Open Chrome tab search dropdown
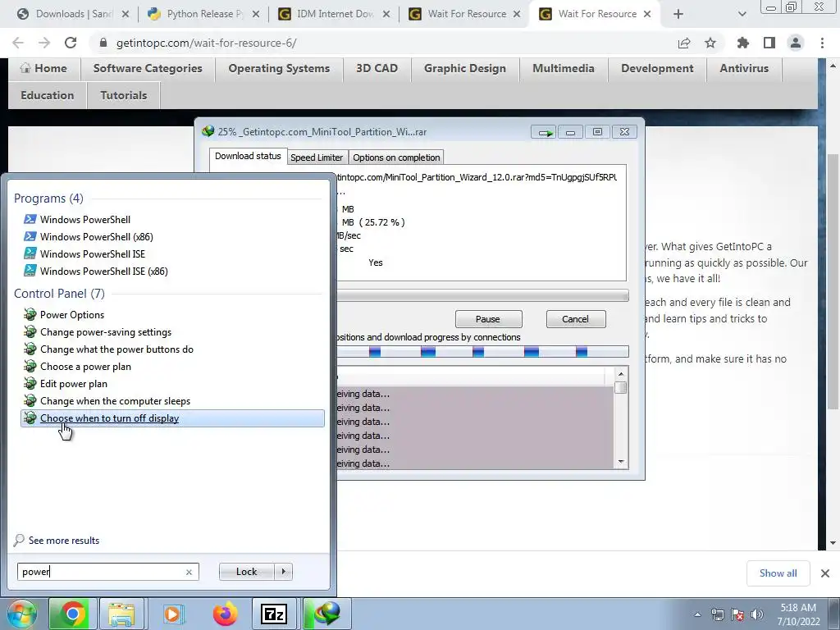 pyautogui.click(x=742, y=15)
